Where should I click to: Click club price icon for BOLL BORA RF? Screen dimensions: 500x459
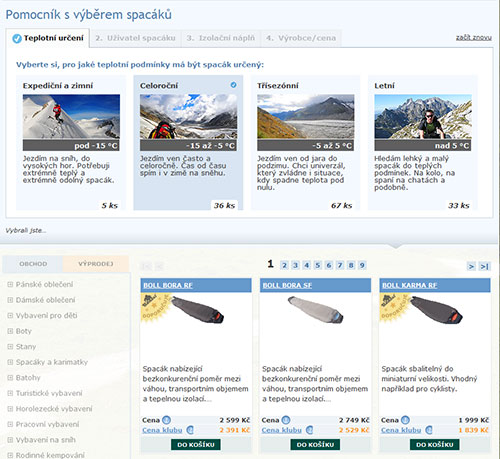click(190, 430)
